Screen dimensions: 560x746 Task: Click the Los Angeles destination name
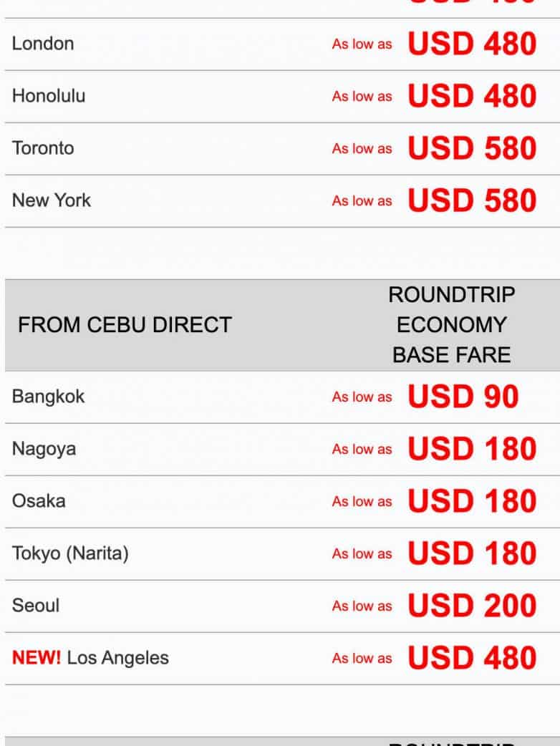[x=118, y=658]
